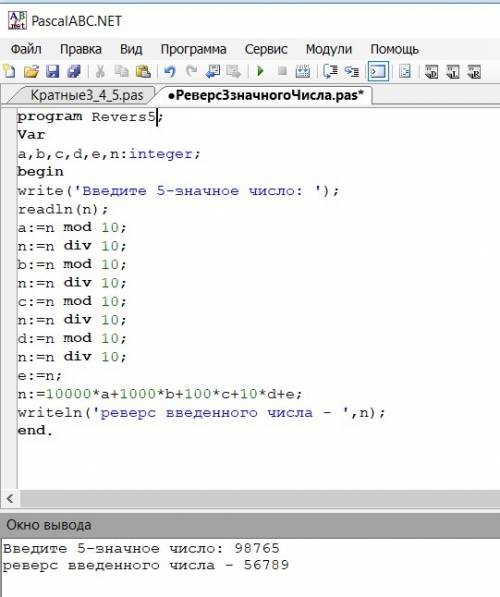500x597 pixels.
Task: Open a file with the folder icon
Action: pyautogui.click(x=31, y=72)
